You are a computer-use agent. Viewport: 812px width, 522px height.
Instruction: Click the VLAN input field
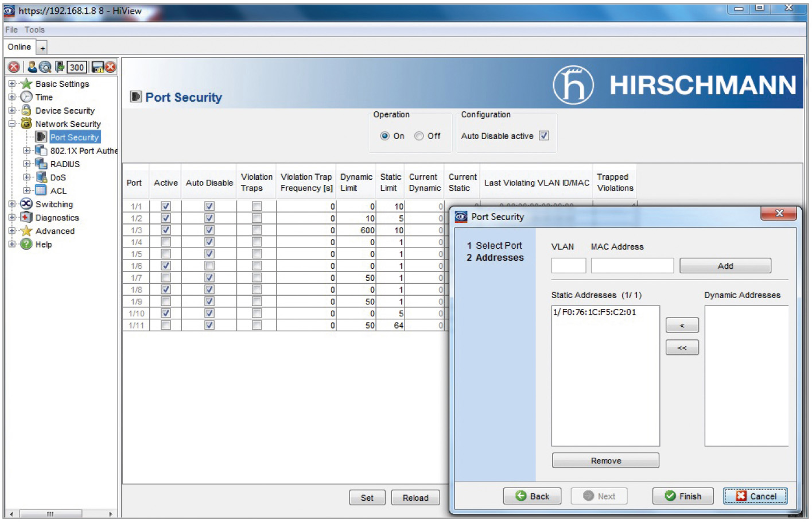569,266
